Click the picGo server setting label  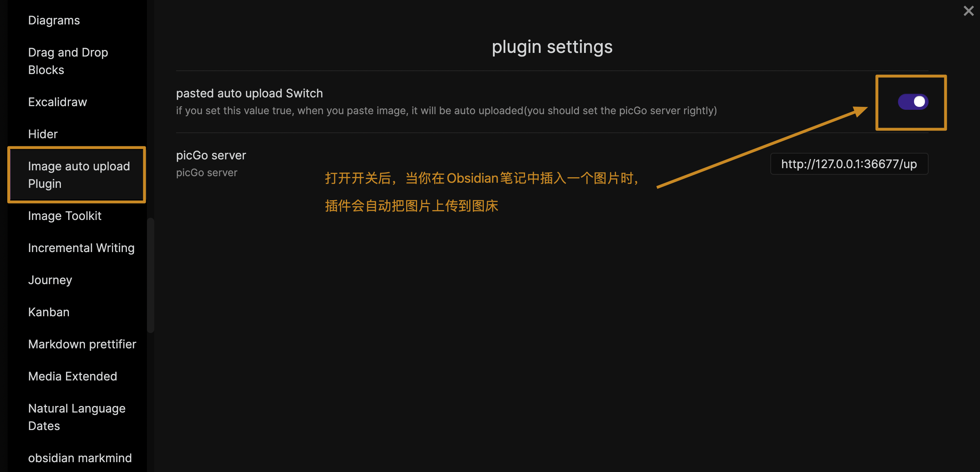211,155
